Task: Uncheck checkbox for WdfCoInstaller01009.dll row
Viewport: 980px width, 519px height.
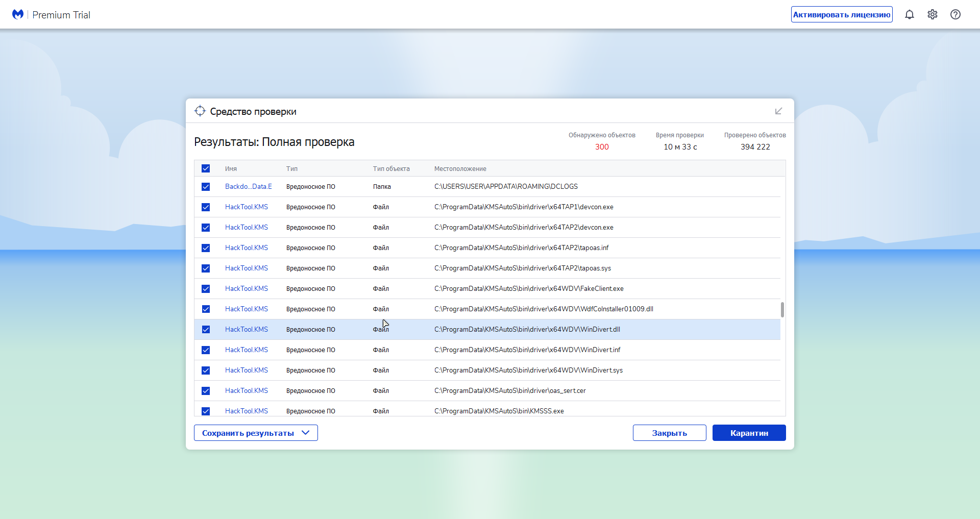Action: point(206,309)
